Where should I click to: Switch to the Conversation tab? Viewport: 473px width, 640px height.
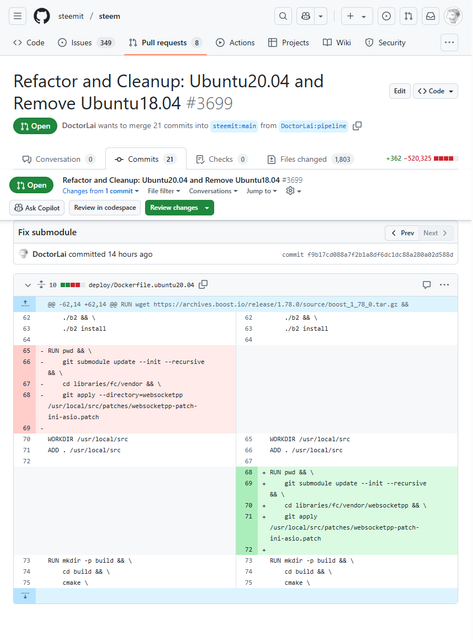coord(58,159)
